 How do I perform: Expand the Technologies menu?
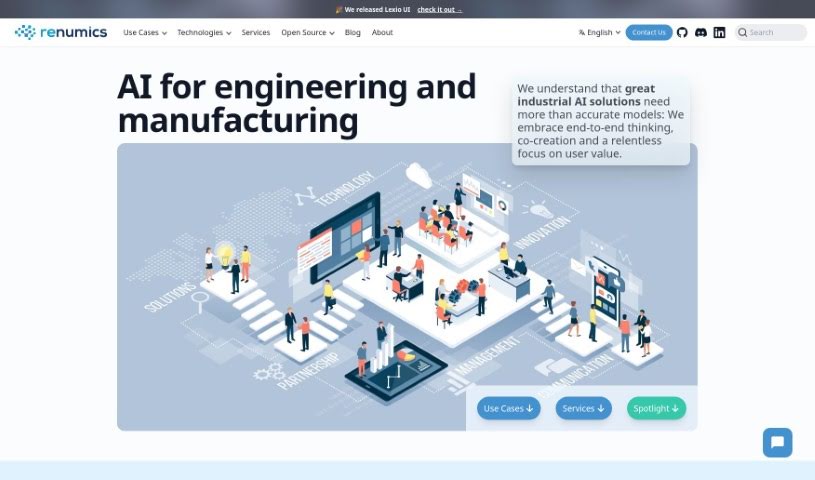(203, 32)
